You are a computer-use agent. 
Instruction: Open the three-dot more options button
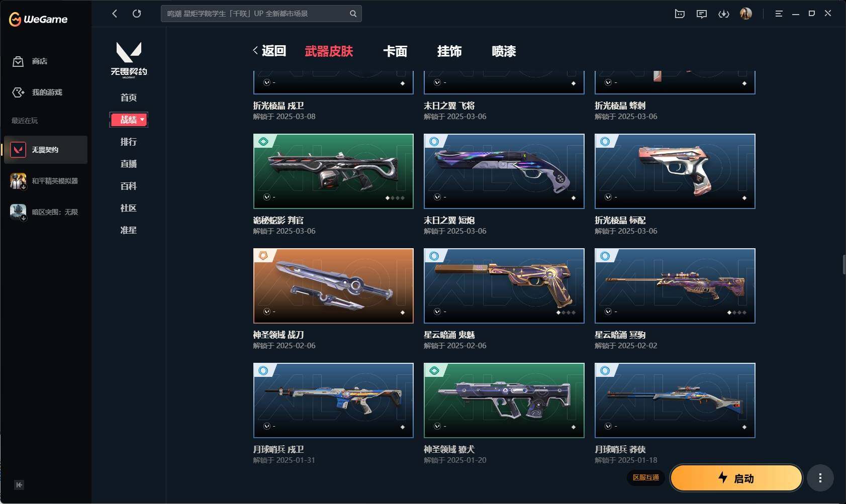tap(820, 478)
